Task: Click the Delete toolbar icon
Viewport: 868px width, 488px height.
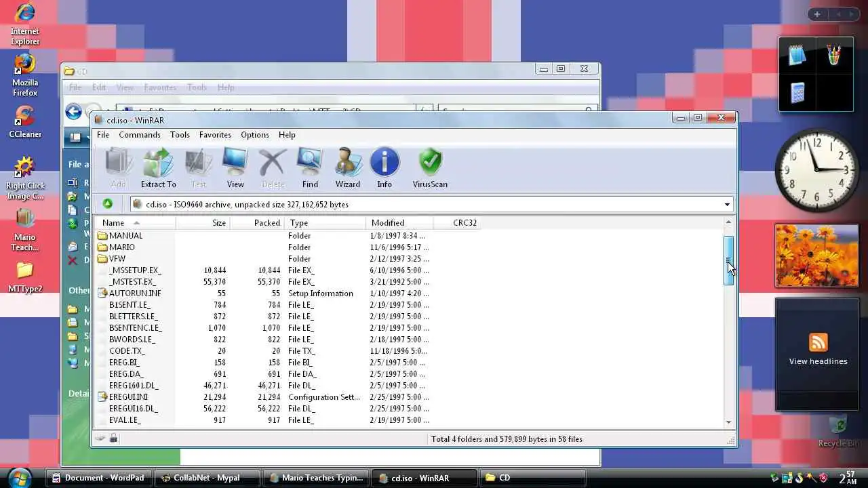Action: (273, 168)
